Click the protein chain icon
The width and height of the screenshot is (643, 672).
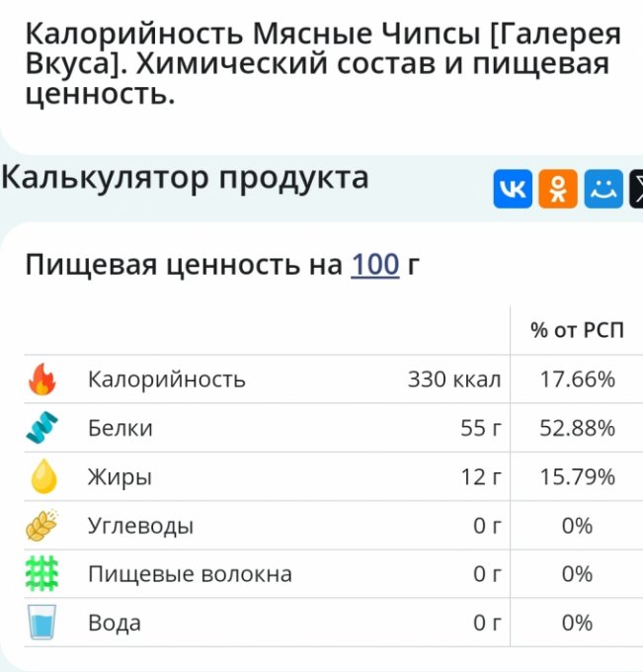pos(41,428)
